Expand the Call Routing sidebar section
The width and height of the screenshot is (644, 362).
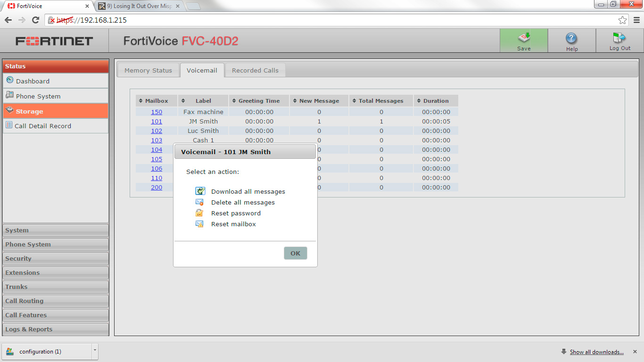(x=56, y=301)
